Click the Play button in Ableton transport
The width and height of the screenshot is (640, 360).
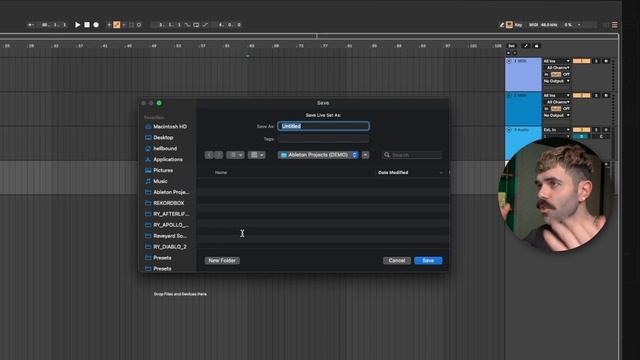coord(77,25)
